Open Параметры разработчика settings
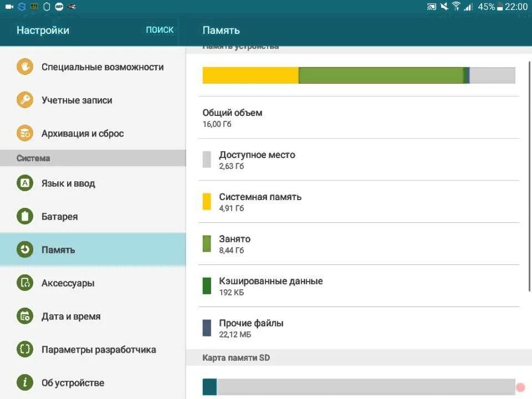 click(x=93, y=350)
